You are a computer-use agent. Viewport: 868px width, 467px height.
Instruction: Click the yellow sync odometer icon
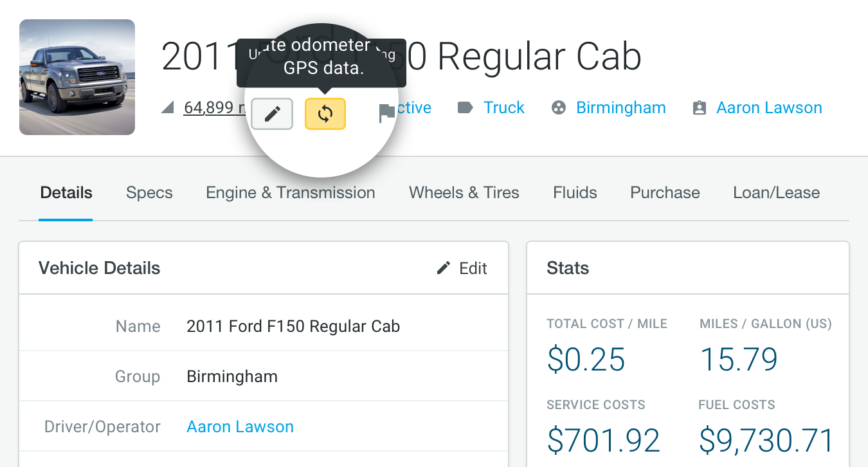point(325,114)
